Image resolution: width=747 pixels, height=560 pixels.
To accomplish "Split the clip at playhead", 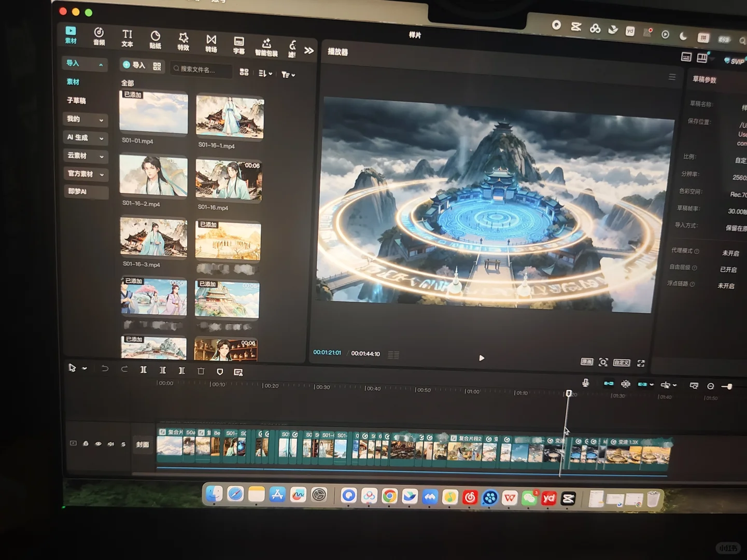I will [x=144, y=370].
